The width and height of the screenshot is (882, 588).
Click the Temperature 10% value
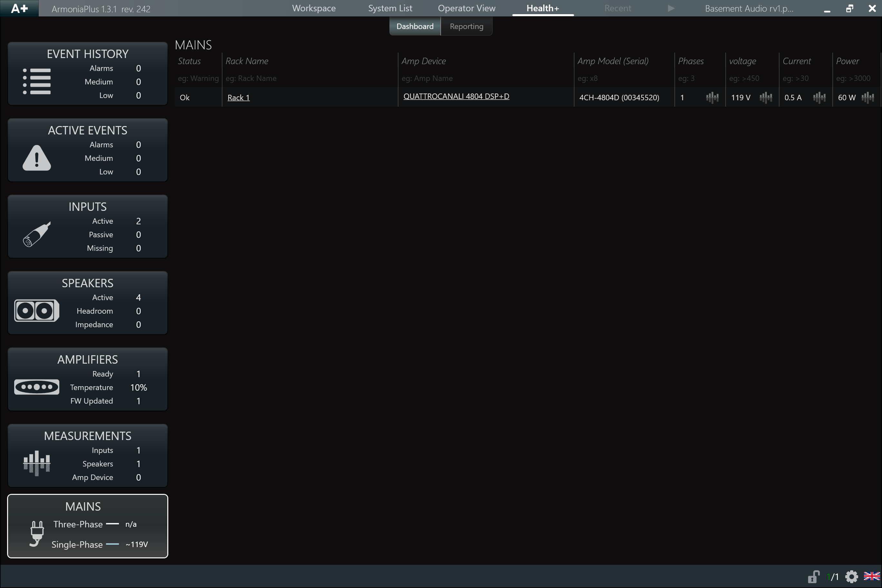coord(138,387)
